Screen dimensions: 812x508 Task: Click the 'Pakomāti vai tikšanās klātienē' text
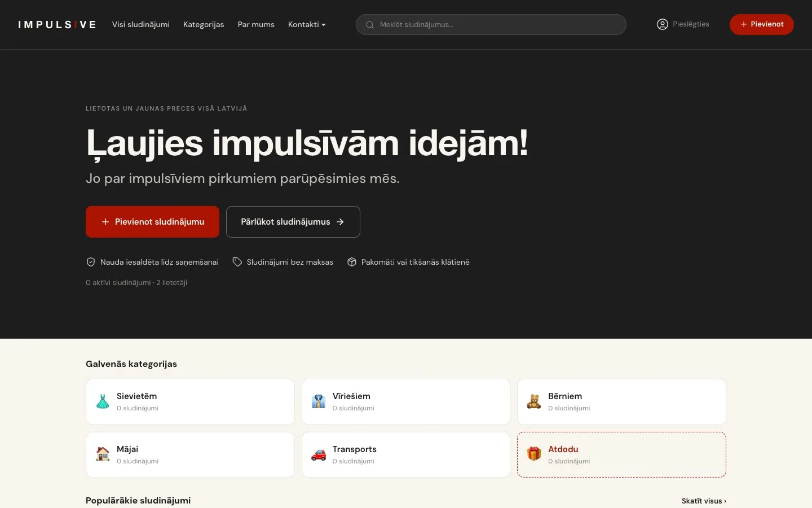click(416, 262)
